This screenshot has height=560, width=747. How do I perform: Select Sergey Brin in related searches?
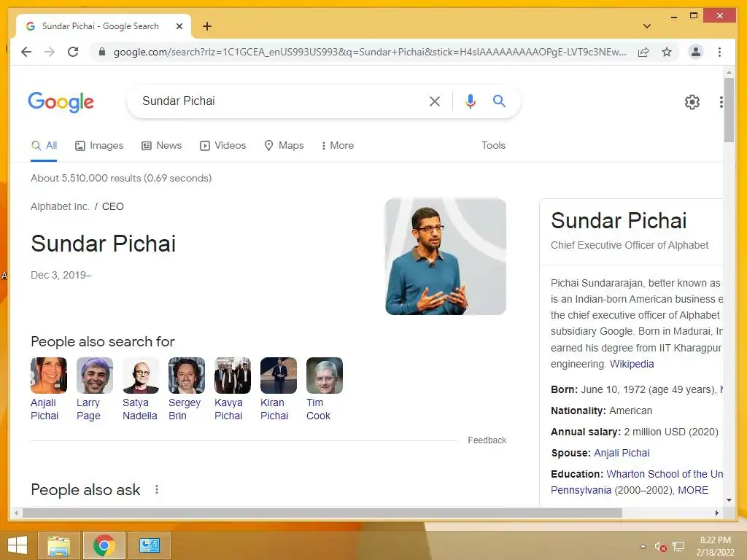tap(186, 389)
